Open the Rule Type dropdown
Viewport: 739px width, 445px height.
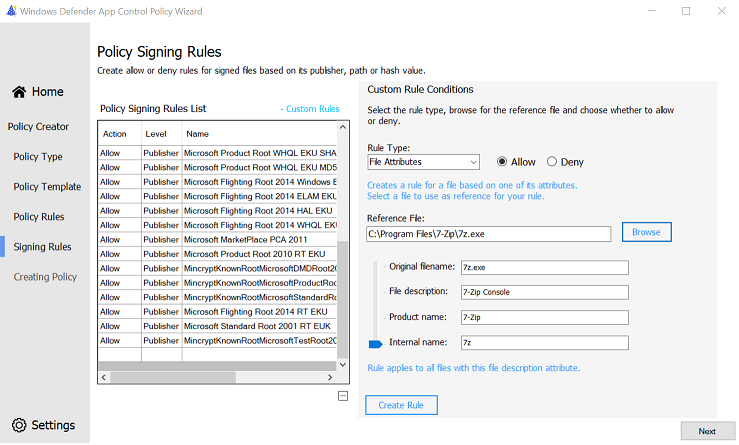tap(423, 162)
